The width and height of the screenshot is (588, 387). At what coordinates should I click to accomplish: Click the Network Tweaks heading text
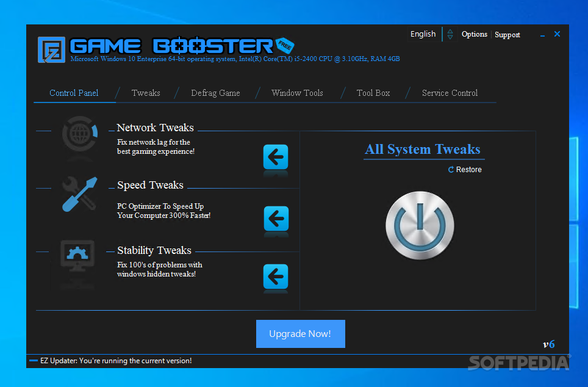tap(156, 128)
